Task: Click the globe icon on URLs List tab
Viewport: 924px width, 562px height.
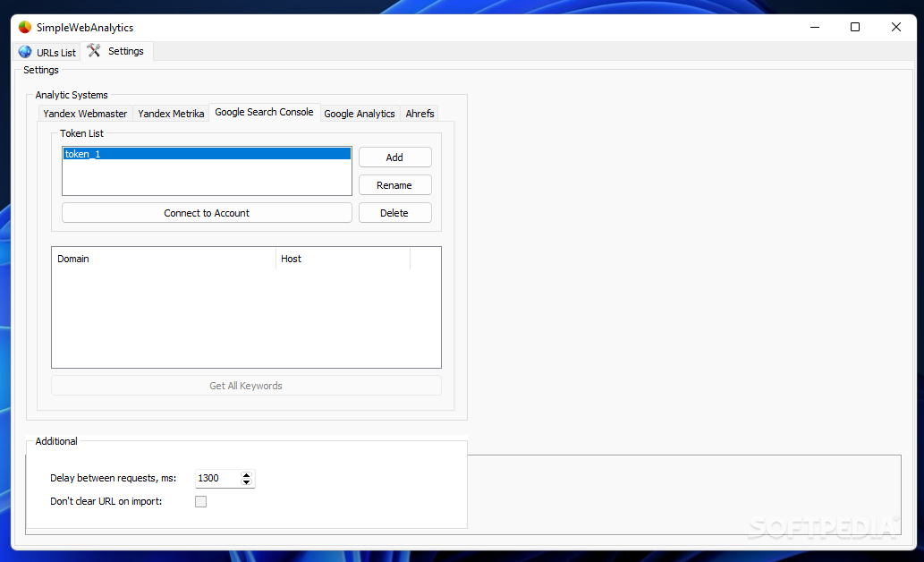Action: [25, 52]
